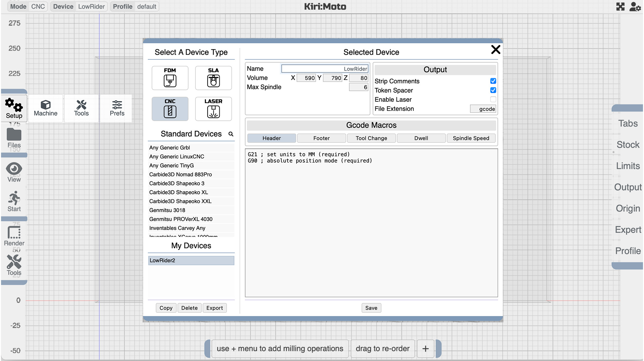The image size is (644, 361).
Task: Toggle fullscreen arrows icon at top right
Action: (620, 7)
